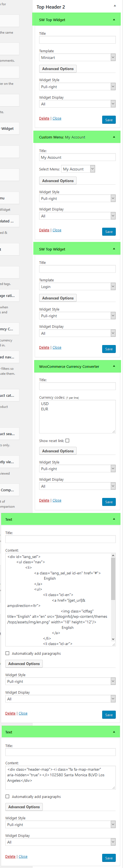This screenshot has height=868, width=123.
Task: Collapse the WooCommerce Currency Converter arrow
Action: (x=114, y=366)
